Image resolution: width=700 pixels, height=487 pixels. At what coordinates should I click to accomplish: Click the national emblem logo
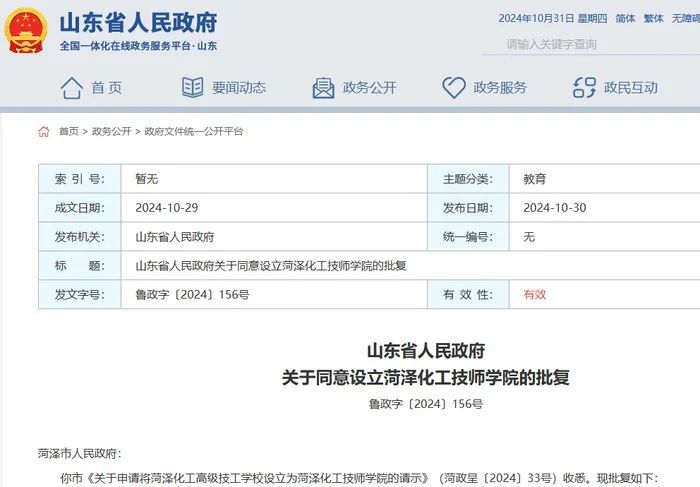pos(27,31)
